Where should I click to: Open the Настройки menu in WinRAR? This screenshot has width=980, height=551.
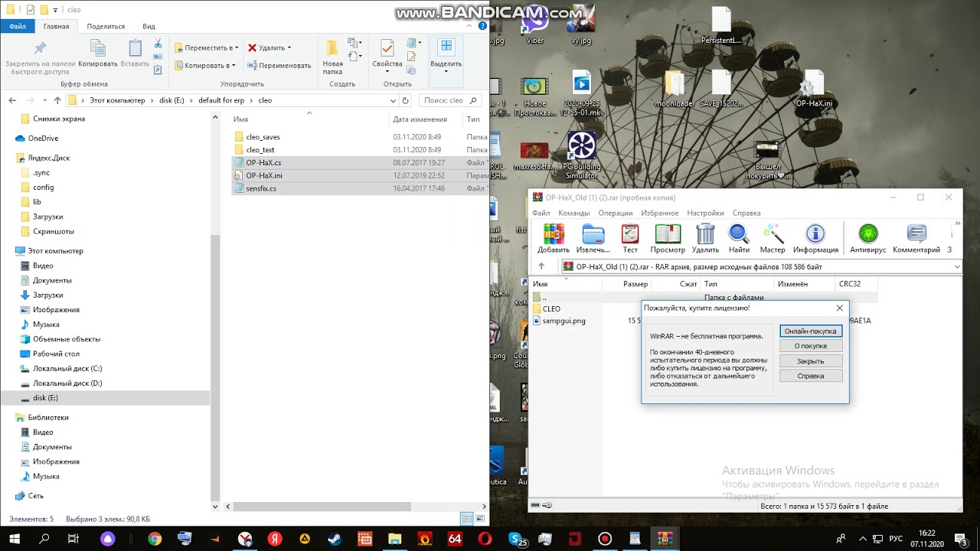point(705,213)
